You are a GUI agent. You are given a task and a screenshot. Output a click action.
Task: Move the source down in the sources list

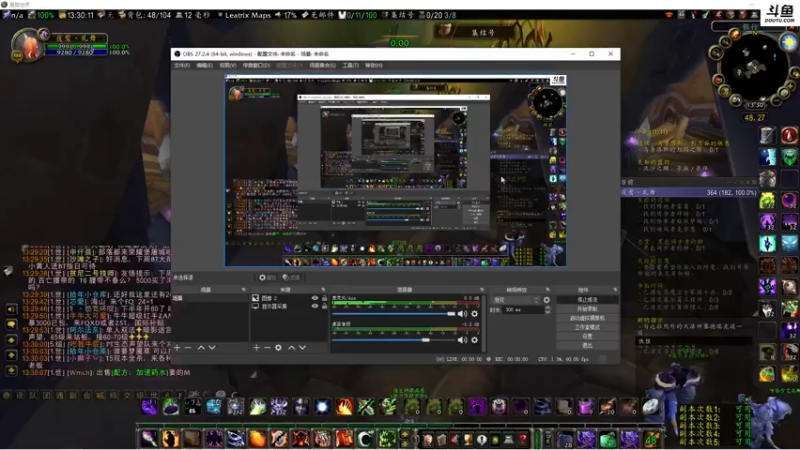point(303,347)
